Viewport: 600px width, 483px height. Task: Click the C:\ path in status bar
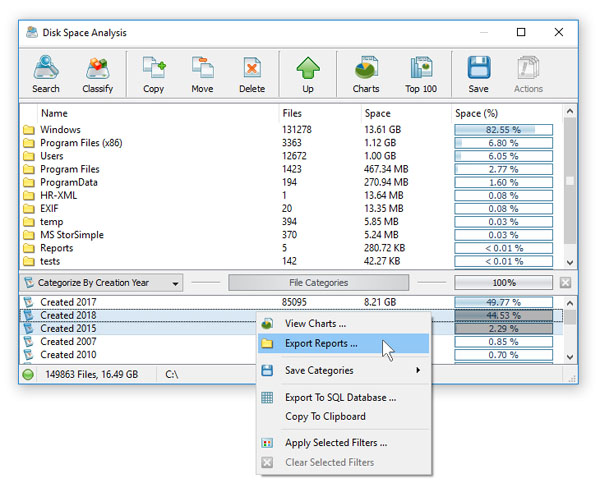[171, 375]
